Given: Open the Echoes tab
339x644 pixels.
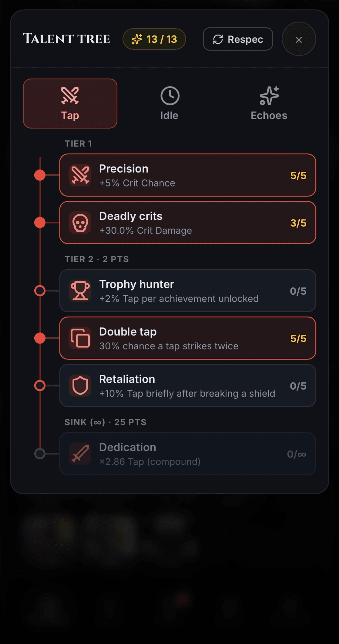Looking at the screenshot, I should 269,103.
